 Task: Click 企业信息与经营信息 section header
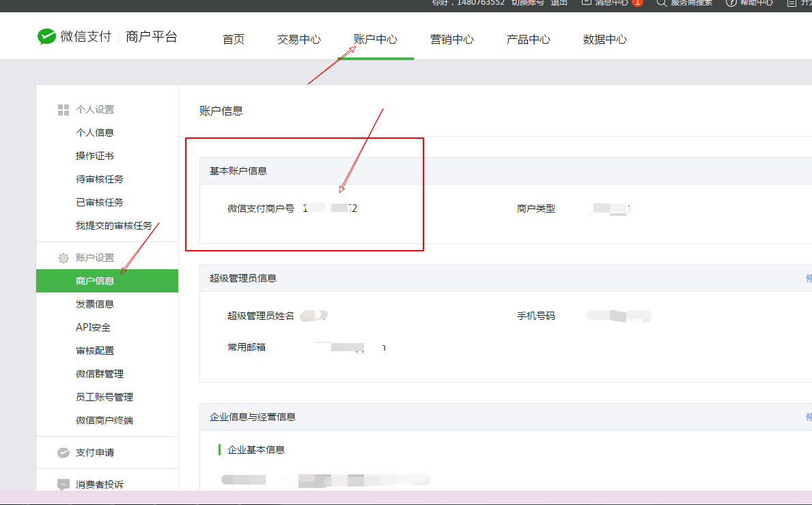pyautogui.click(x=253, y=418)
